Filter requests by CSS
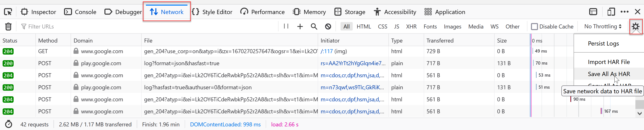The width and height of the screenshot is (644, 130). (383, 26)
